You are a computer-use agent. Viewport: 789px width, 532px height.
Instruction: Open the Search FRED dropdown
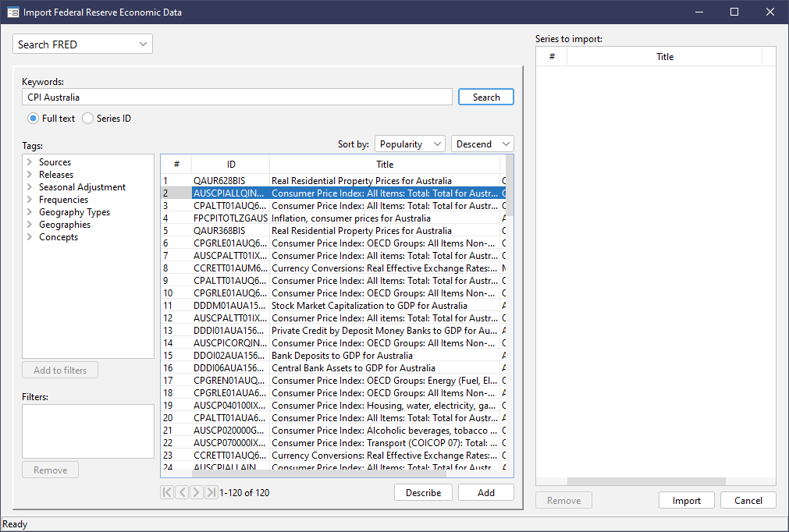click(83, 44)
